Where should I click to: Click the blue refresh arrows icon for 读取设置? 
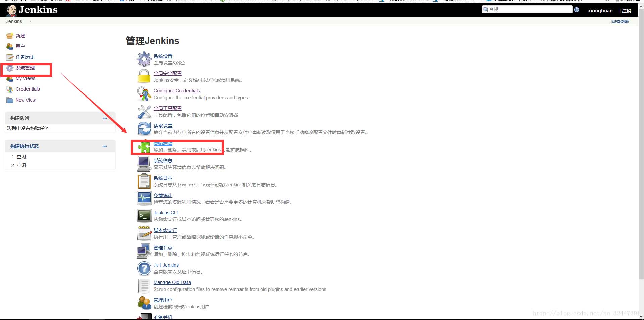[144, 129]
